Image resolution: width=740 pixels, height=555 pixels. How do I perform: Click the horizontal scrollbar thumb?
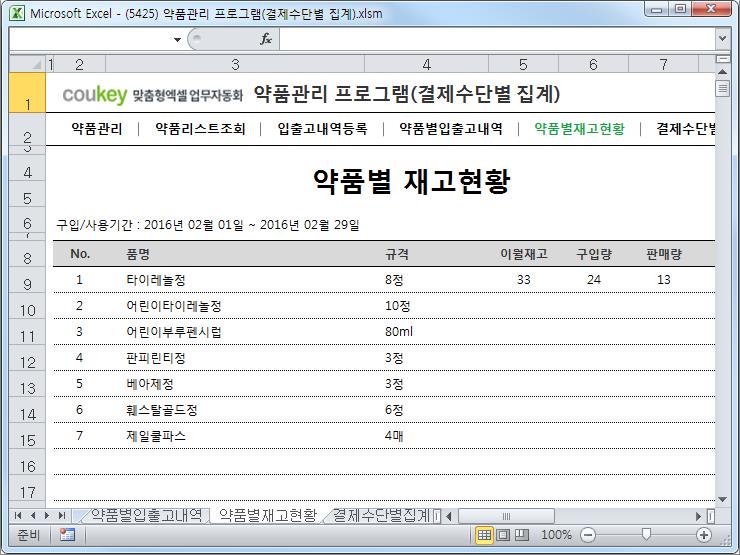[506, 516]
